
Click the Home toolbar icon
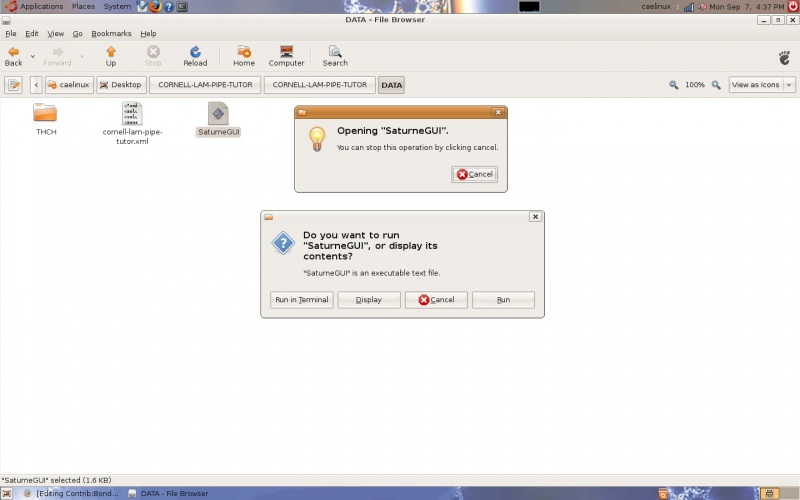coord(244,55)
